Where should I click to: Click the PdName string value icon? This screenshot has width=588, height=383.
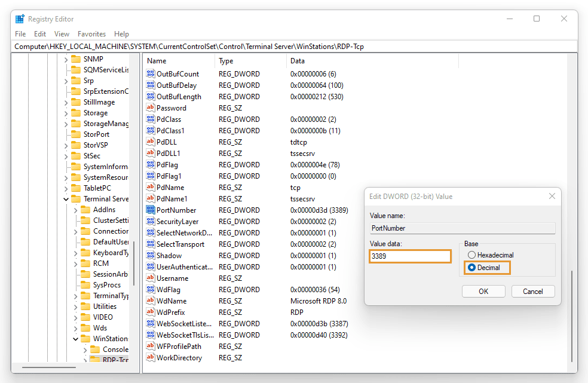click(151, 187)
